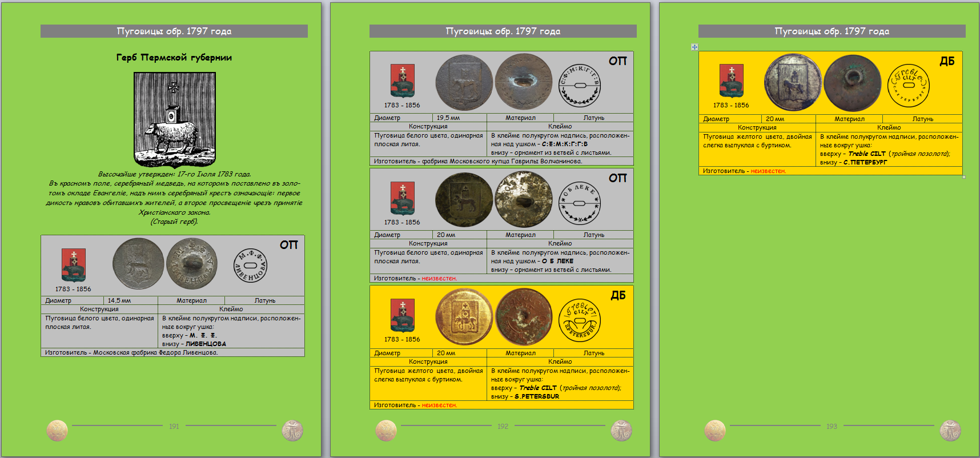Click the heading Герб Пермской губернии

pos(174,58)
